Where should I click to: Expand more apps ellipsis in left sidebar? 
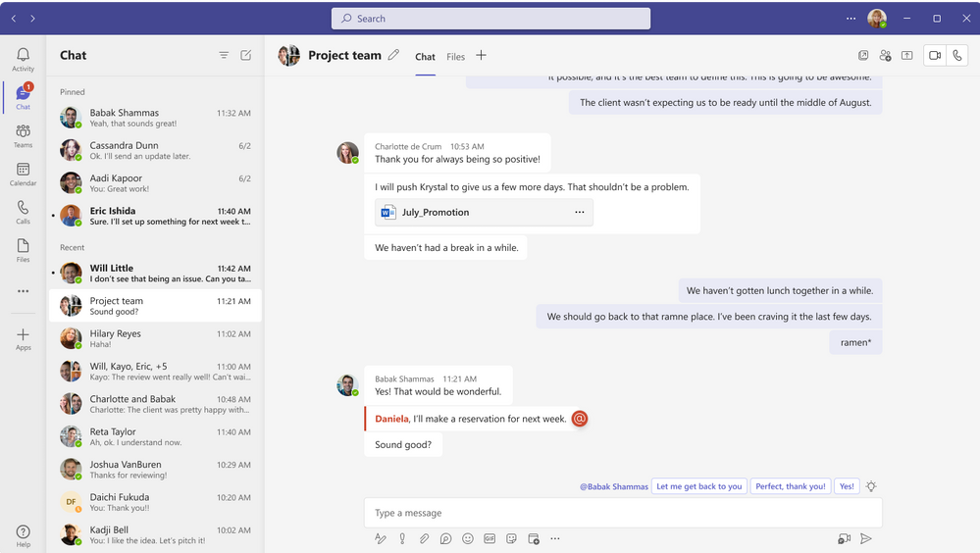pyautogui.click(x=23, y=291)
